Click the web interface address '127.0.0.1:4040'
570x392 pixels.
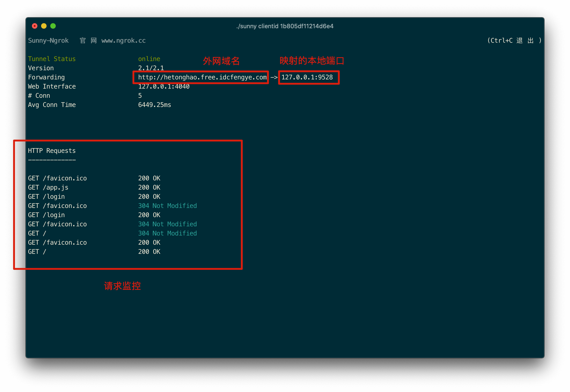[x=164, y=87]
